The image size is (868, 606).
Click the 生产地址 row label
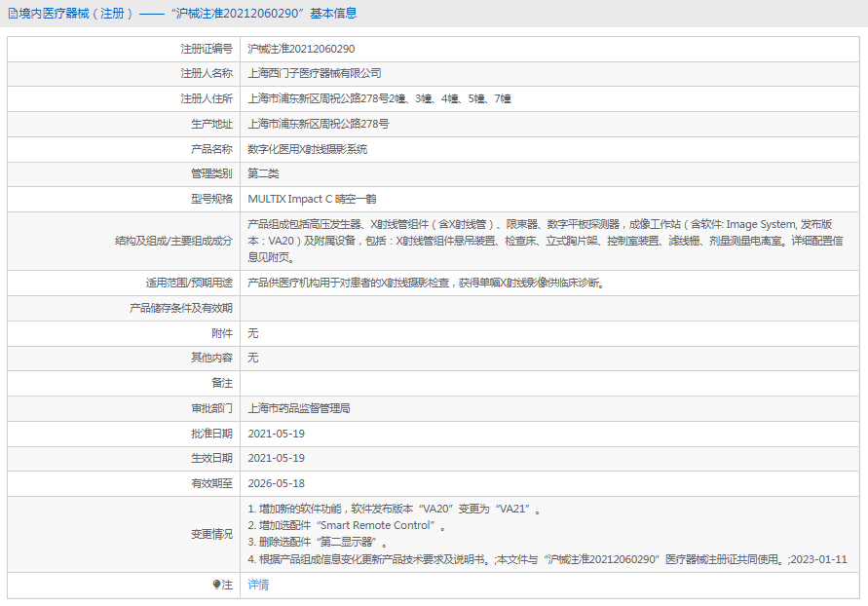coord(212,124)
